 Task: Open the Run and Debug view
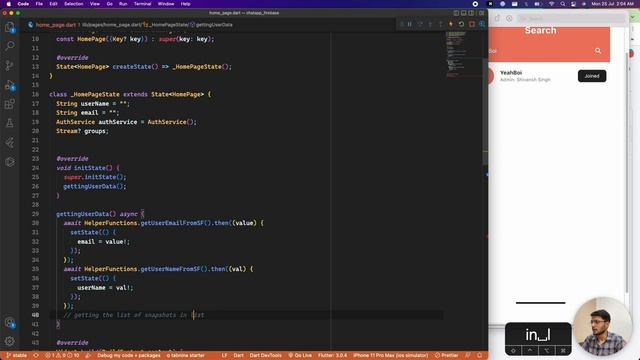click(10, 85)
